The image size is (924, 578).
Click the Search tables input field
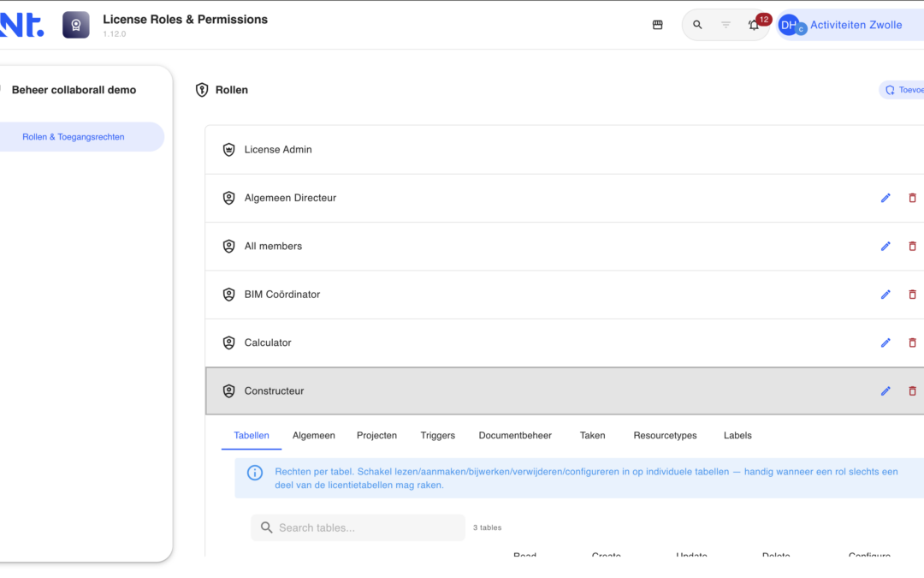[358, 527]
